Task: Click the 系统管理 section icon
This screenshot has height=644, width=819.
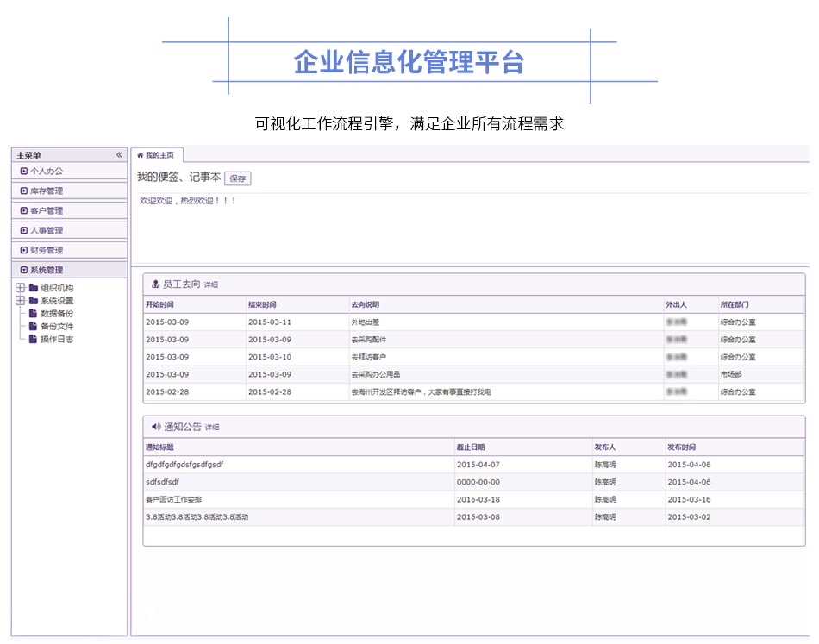Action: tap(23, 270)
